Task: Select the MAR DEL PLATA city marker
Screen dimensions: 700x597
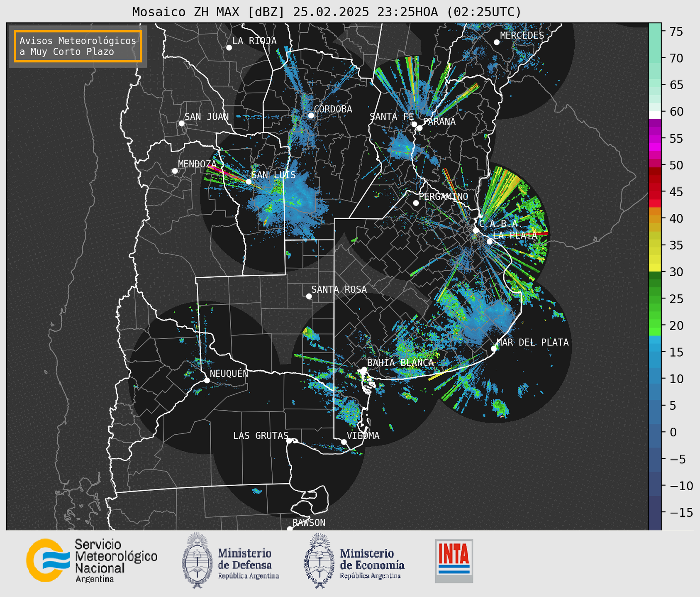Action: coord(494,349)
